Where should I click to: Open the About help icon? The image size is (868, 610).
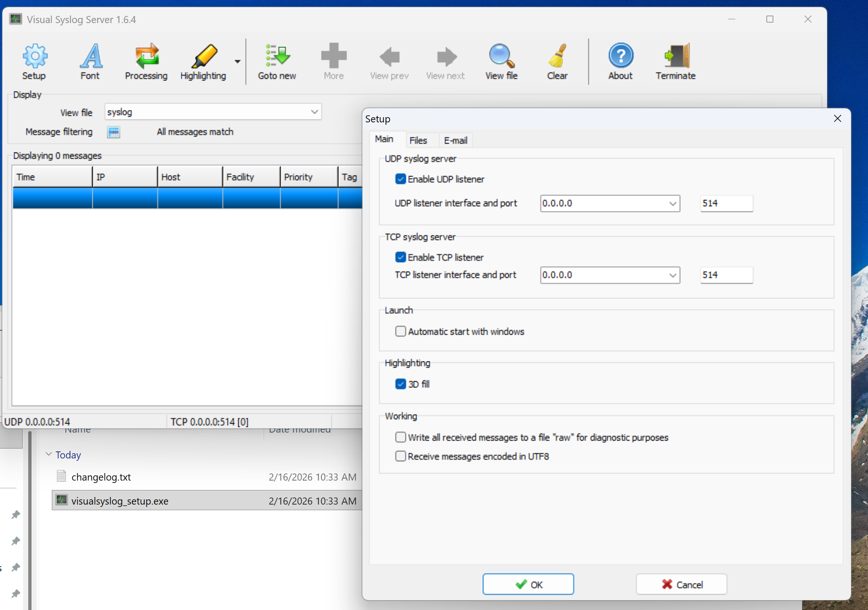620,61
